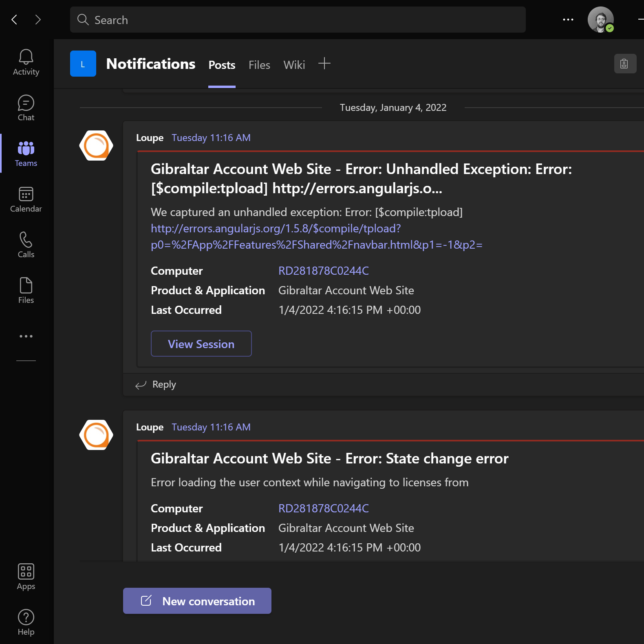The width and height of the screenshot is (644, 644).
Task: Switch to the Wiki tab
Action: click(x=294, y=65)
